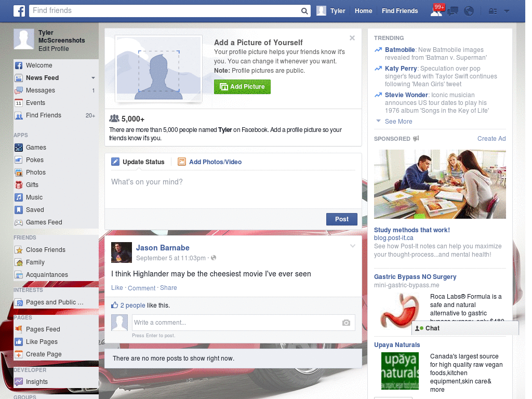Open Study methods that work ad link
This screenshot has height=399, width=532.
coord(411,230)
